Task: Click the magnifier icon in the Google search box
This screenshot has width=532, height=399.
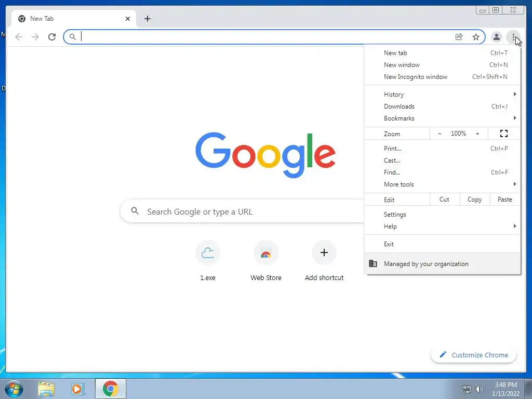Action: 135,211
